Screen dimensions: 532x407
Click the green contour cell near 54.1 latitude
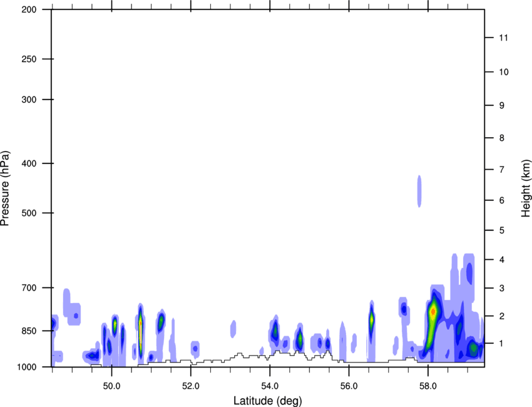click(275, 330)
